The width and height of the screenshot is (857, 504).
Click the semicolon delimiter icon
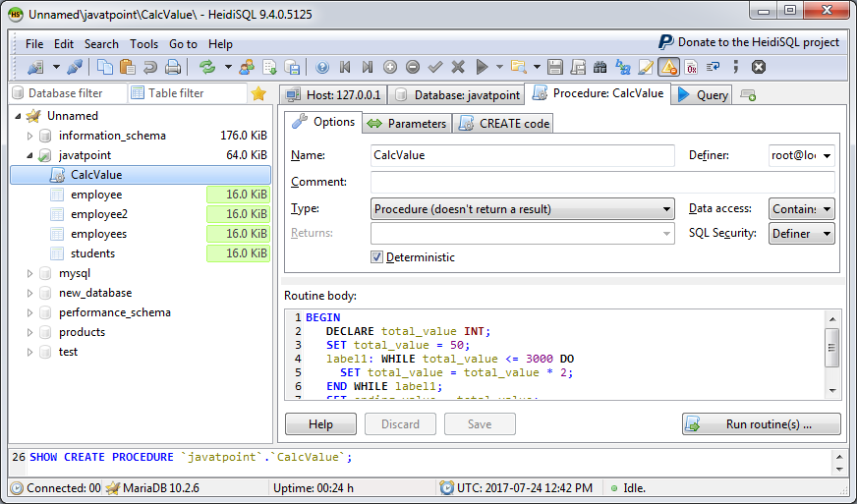tap(736, 67)
